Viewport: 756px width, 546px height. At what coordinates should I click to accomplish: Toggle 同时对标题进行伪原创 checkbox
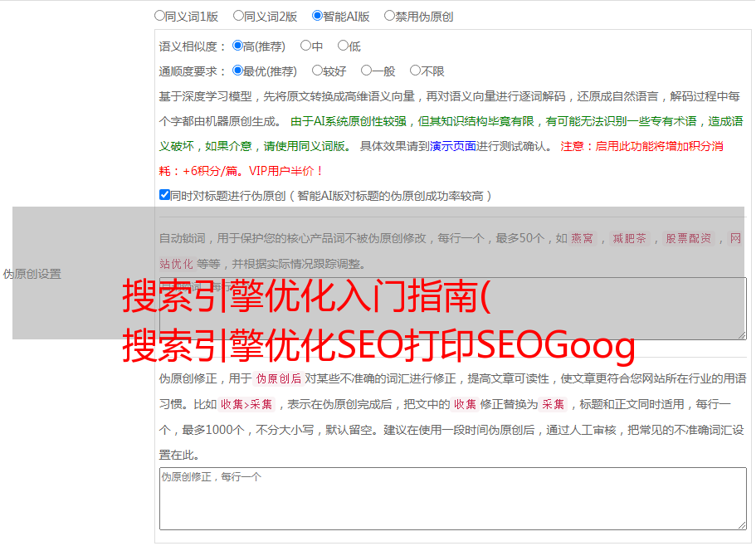[x=164, y=195]
